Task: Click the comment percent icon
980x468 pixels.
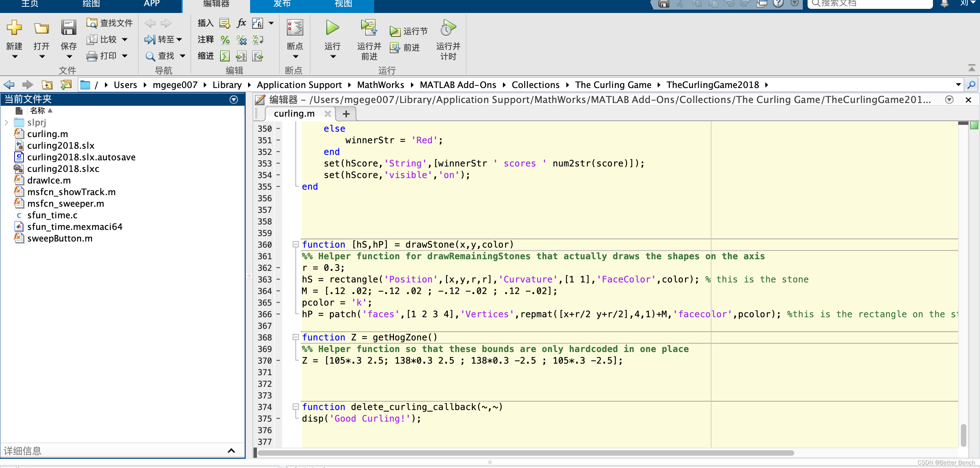Action: (x=225, y=40)
